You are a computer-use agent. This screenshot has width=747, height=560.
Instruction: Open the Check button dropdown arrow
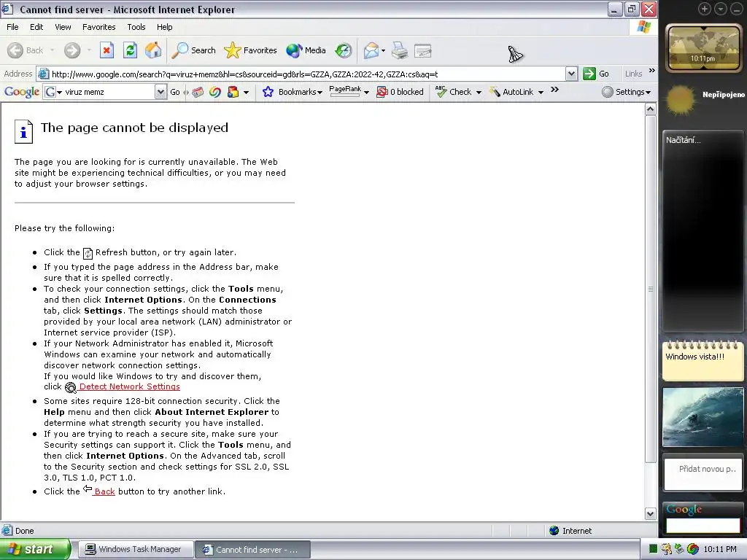479,93
